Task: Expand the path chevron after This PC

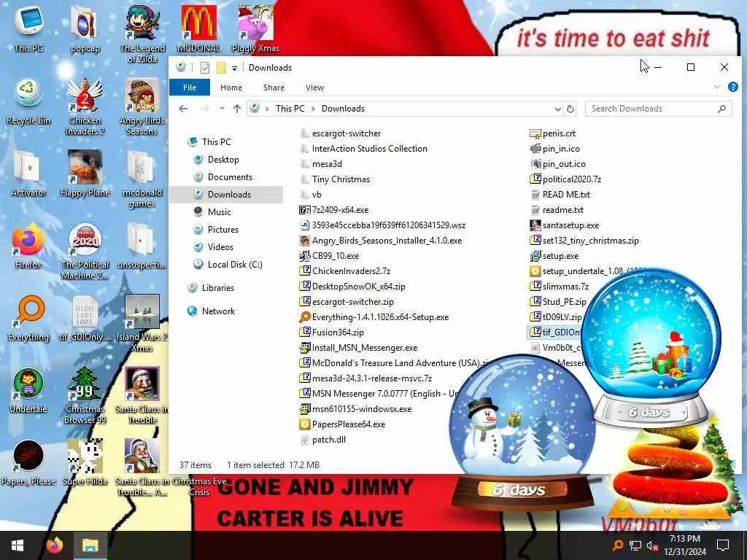Action: (x=313, y=109)
